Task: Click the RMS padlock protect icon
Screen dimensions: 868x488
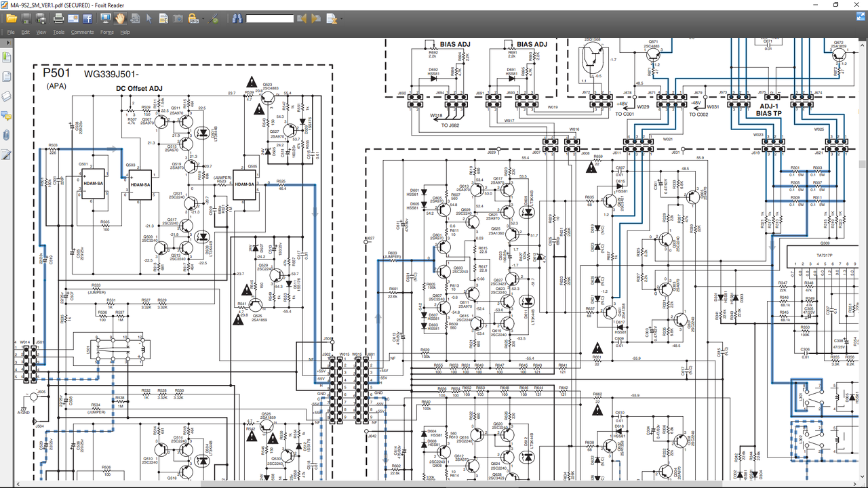Action: [193, 18]
